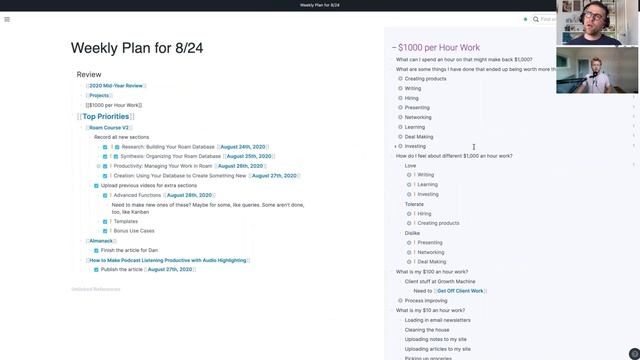Screen dimensions: 640x360
Task: Click the Love block in sidebar
Action: click(410, 166)
